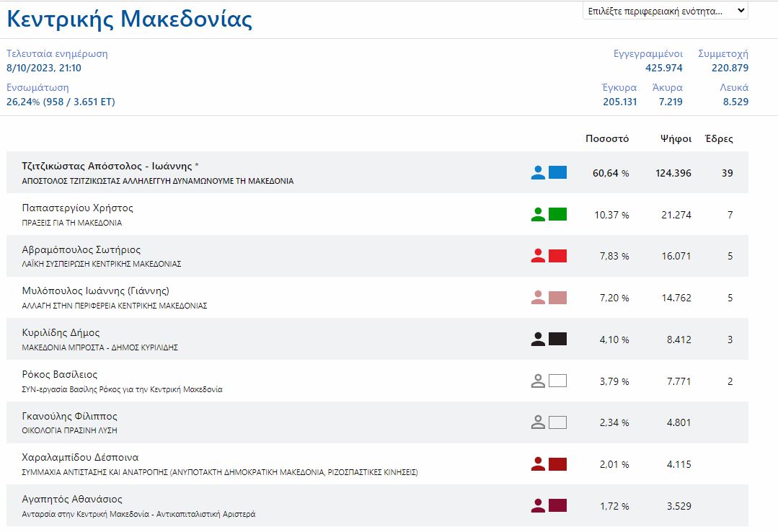Click the blue person icon for Τζιτζικώστας
778x532 pixels.
click(x=538, y=172)
